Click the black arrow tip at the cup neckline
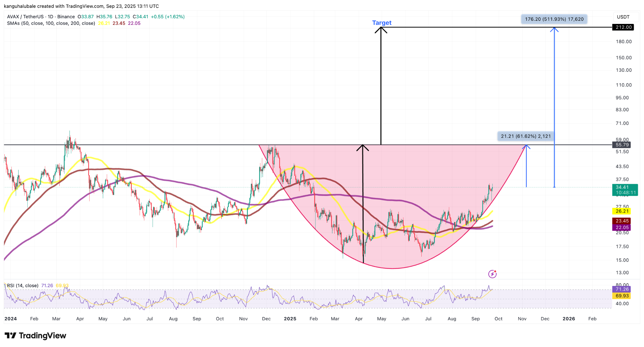Image resolution: width=644 pixels, height=347 pixels. (363, 147)
